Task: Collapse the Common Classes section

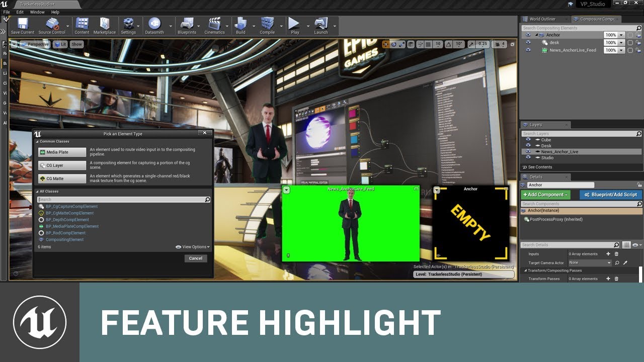Action: (x=37, y=142)
